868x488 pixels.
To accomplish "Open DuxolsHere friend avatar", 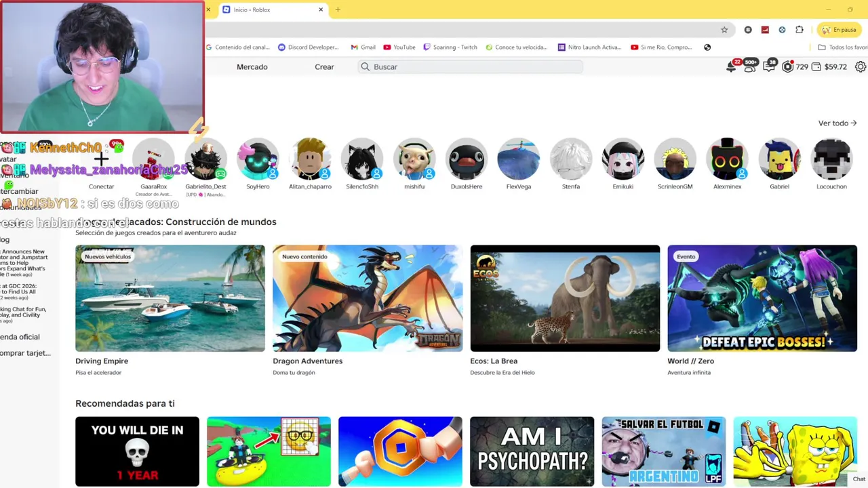I will 467,160.
